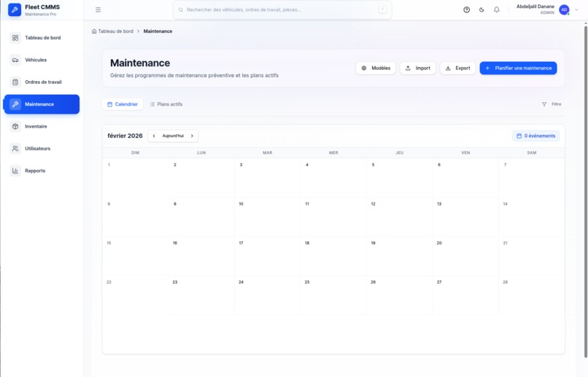This screenshot has width=588, height=377.
Task: Collapse sidebar with the hamburger menu icon
Action: coord(98,9)
